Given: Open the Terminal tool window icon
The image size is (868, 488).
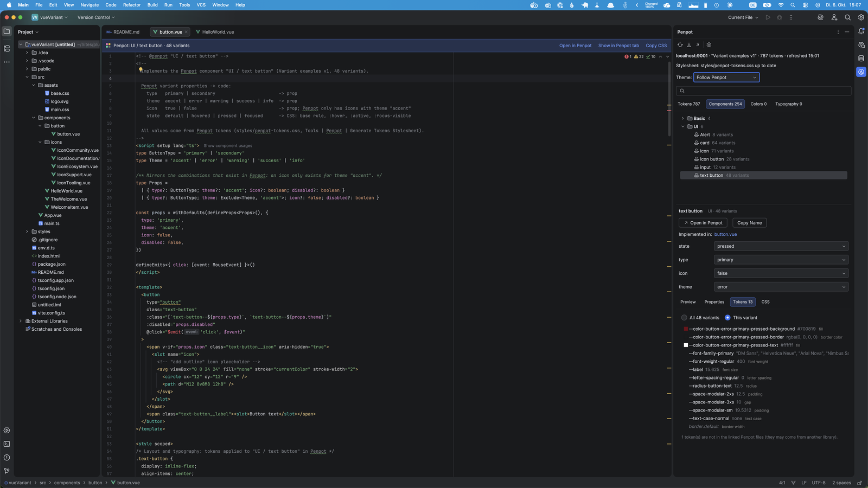Looking at the screenshot, I should [x=7, y=444].
